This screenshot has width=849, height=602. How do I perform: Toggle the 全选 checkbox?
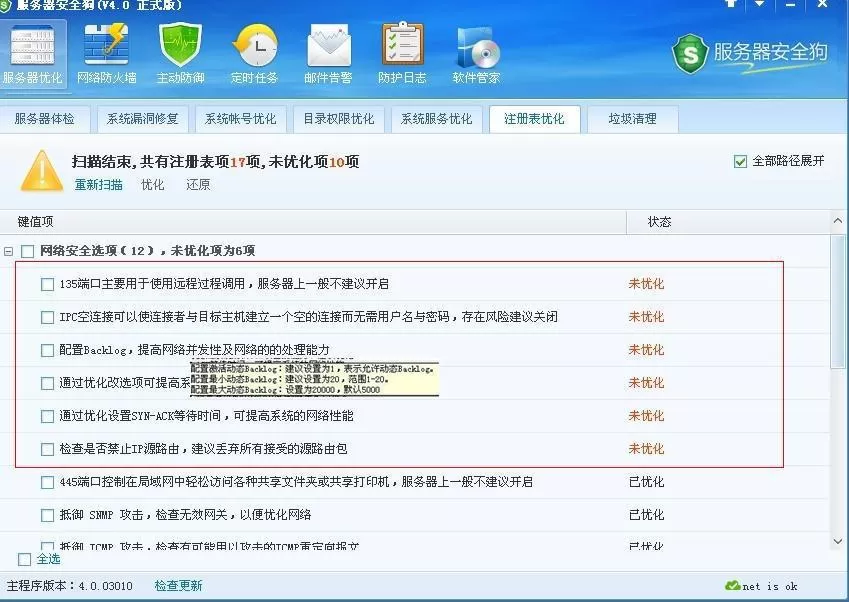tap(24, 559)
